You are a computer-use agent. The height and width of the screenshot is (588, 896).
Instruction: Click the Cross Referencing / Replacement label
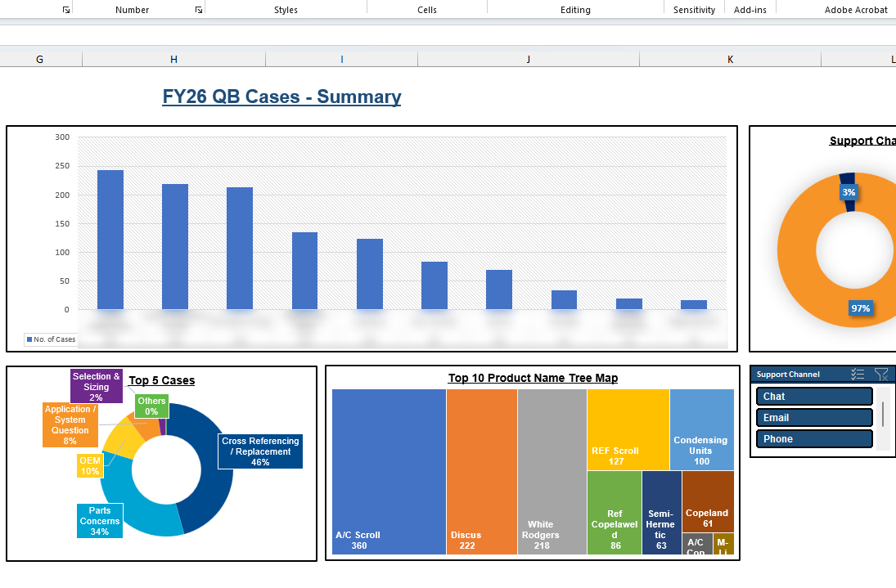pos(260,451)
